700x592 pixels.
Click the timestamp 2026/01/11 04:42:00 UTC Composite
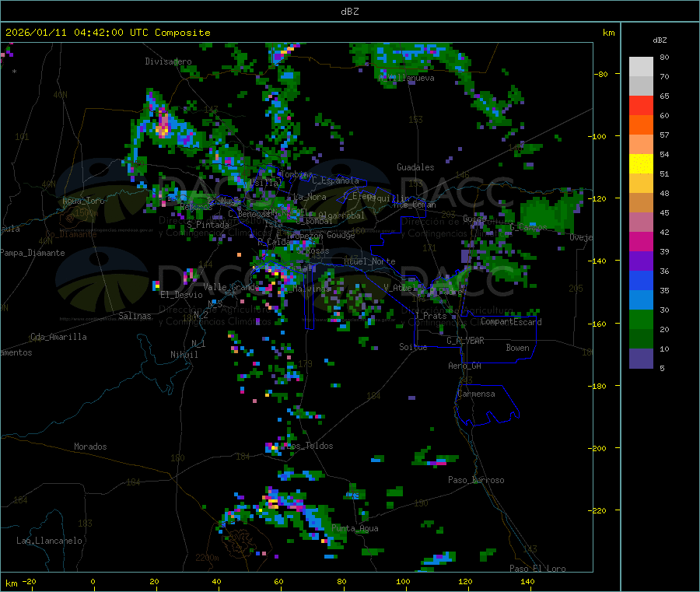click(x=107, y=33)
